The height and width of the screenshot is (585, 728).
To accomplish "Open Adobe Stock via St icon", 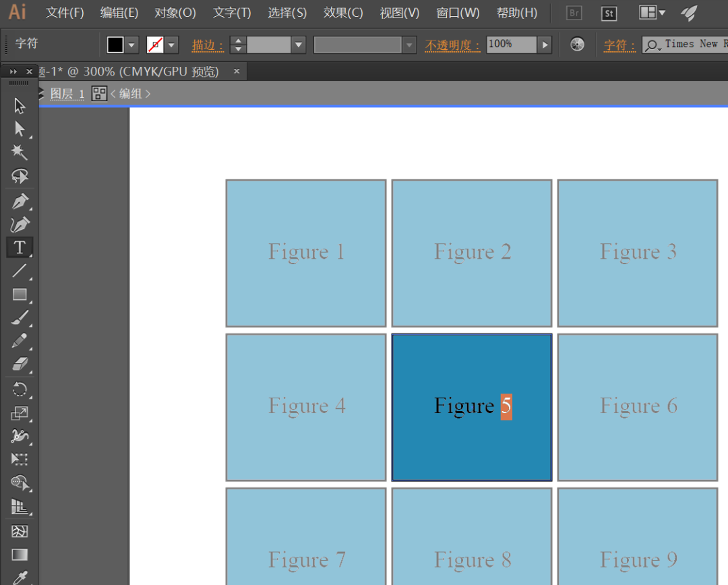I will coord(609,13).
